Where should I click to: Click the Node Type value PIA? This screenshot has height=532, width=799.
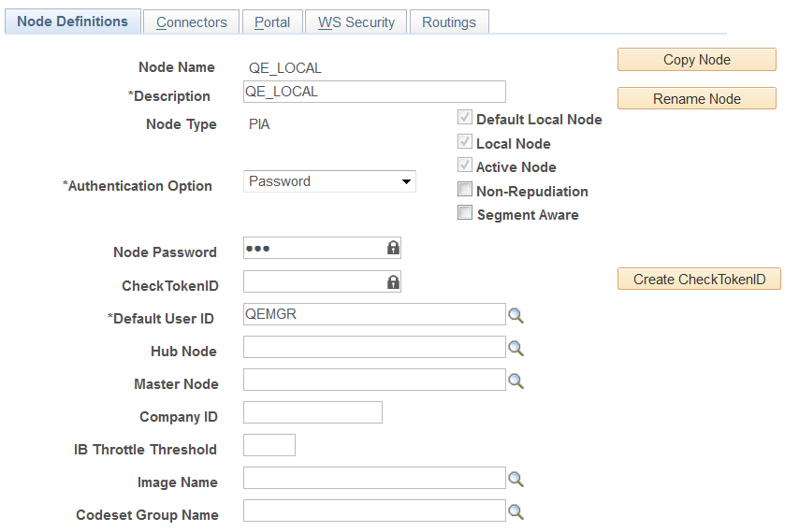259,124
